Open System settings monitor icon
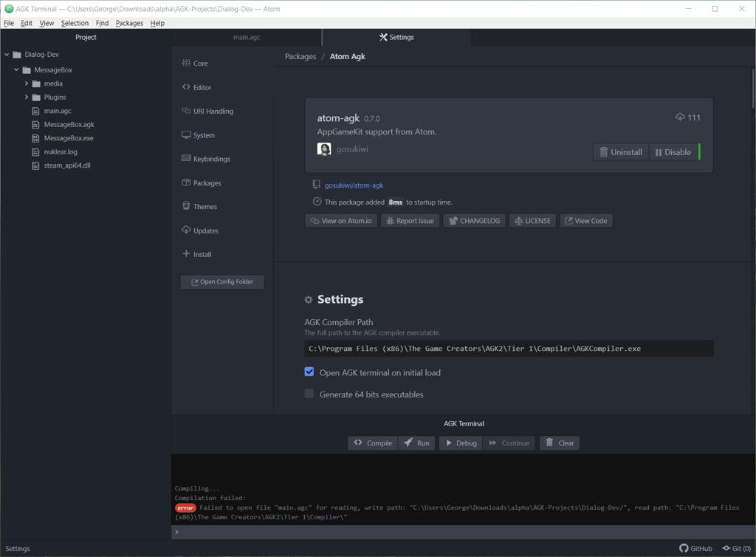The width and height of the screenshot is (756, 557). coord(186,134)
